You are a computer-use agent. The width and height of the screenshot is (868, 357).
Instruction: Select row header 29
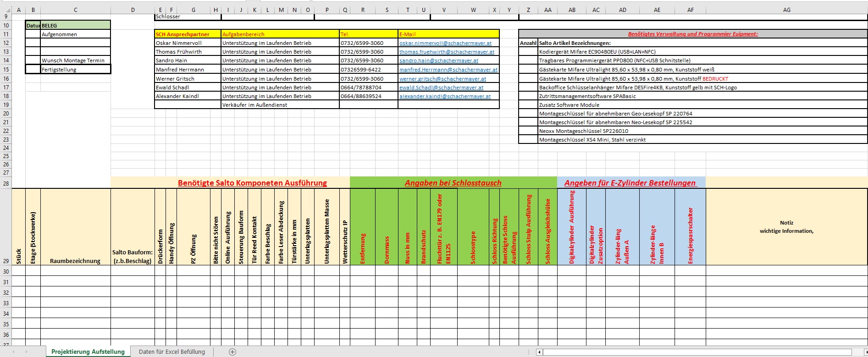tap(6, 227)
